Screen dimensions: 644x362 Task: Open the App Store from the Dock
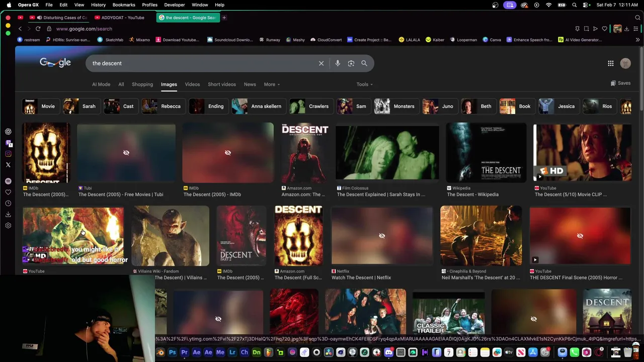pos(533,352)
